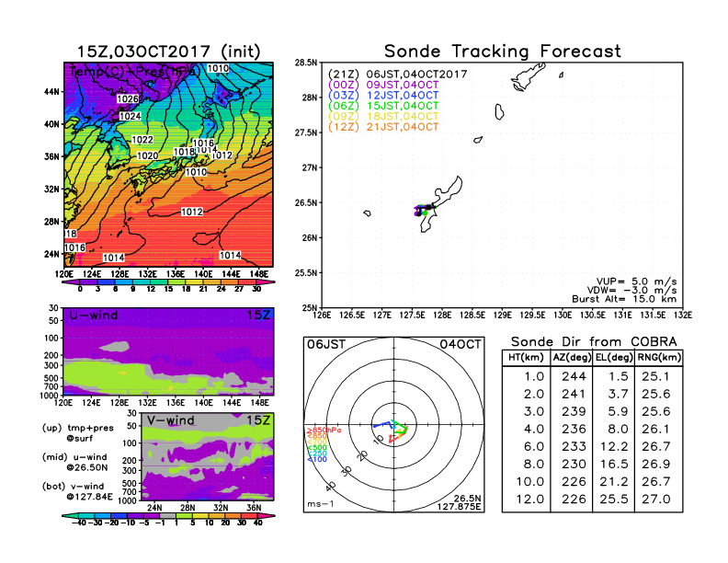
Task: Click the '25.5N' latitude label on the tracking map
Action: click(306, 273)
